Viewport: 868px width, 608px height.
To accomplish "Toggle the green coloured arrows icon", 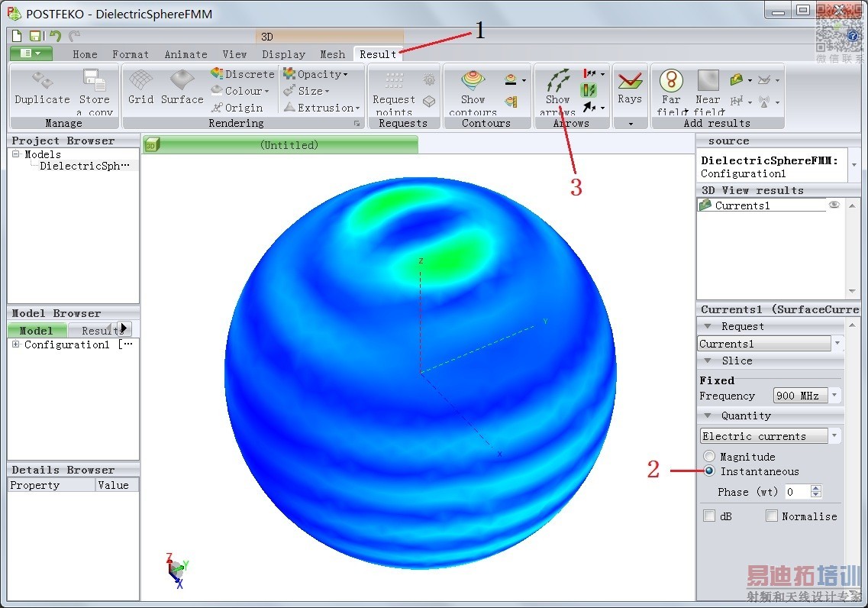I will 589,89.
